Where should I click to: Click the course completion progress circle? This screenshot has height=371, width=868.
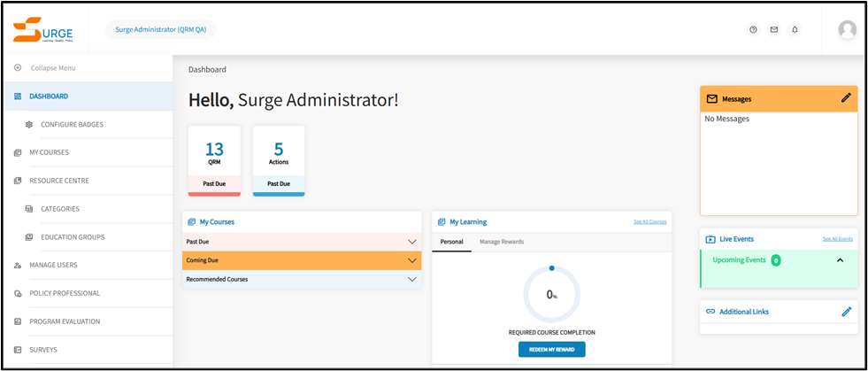551,293
